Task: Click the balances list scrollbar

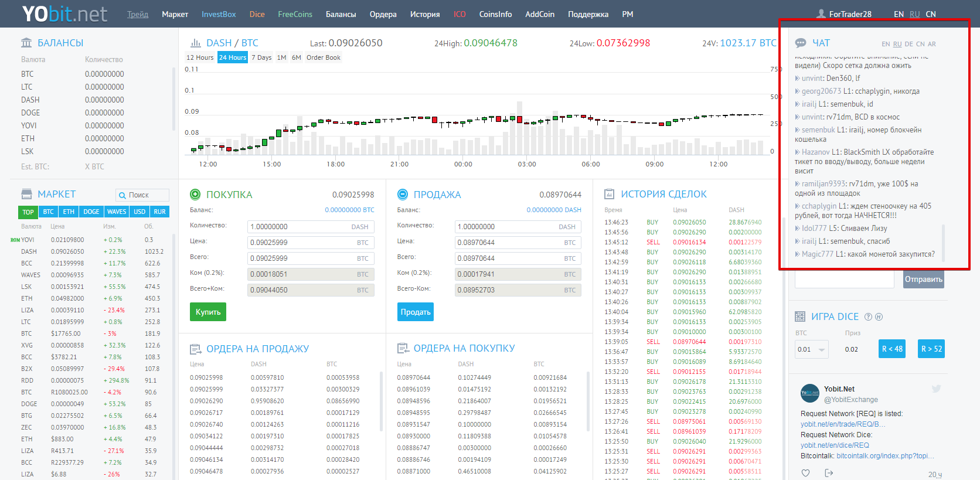Action: pos(173,100)
